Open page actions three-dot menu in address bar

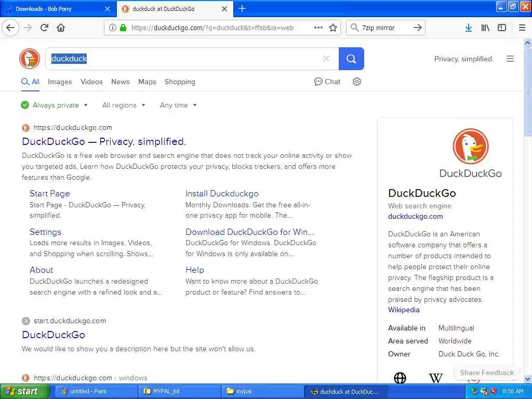click(x=318, y=28)
